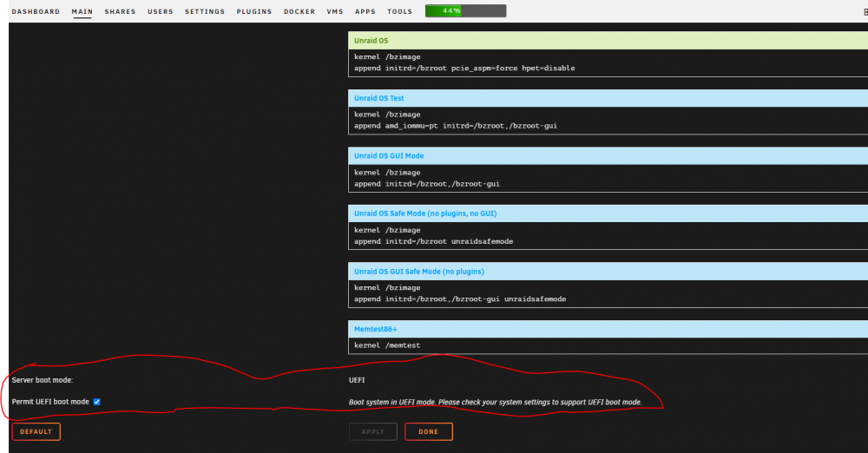The height and width of the screenshot is (453, 868).
Task: Open the Shares tab
Action: click(x=120, y=11)
